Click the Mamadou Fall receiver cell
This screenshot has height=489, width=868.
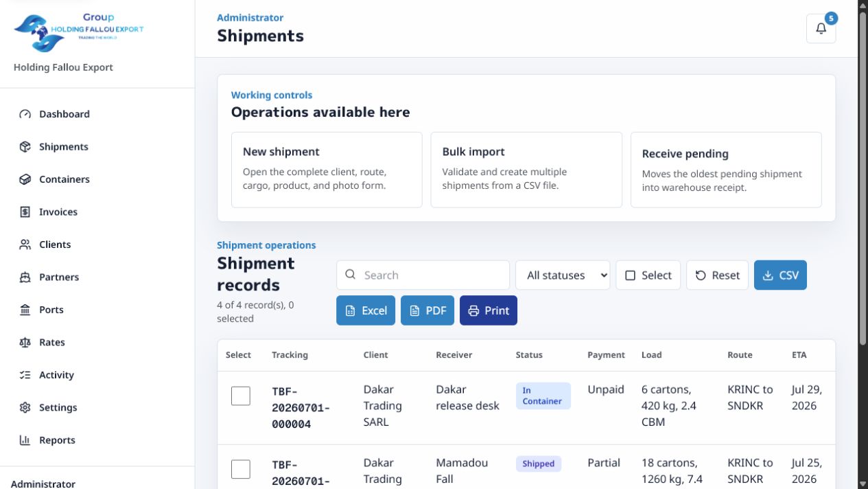tap(462, 471)
